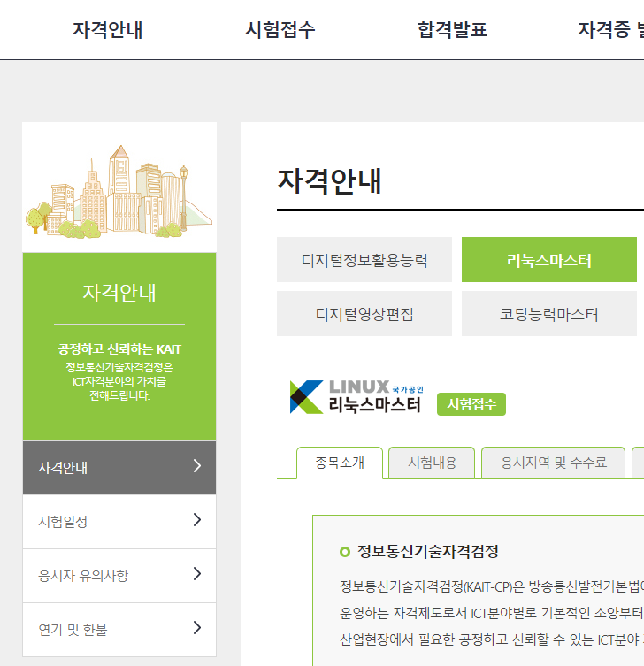Click the 자격안내 page heading
This screenshot has width=644, height=666.
(329, 182)
